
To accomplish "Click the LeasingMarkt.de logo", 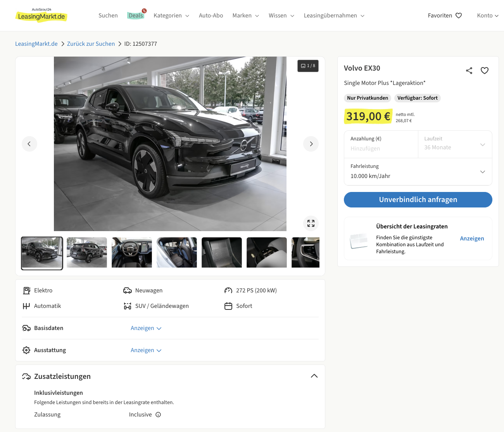I will [x=41, y=16].
